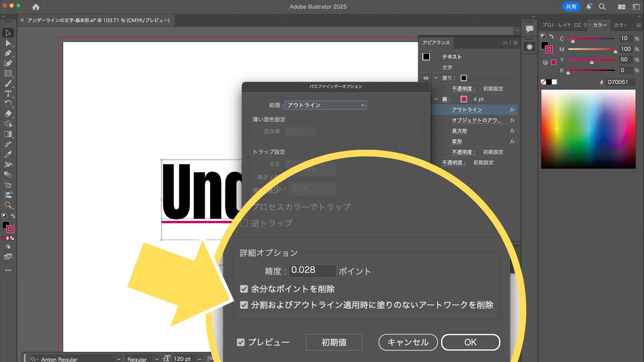Hide the 塗り fill attribute with eye icon
Image resolution: width=644 pixels, height=362 pixels.
426,78
